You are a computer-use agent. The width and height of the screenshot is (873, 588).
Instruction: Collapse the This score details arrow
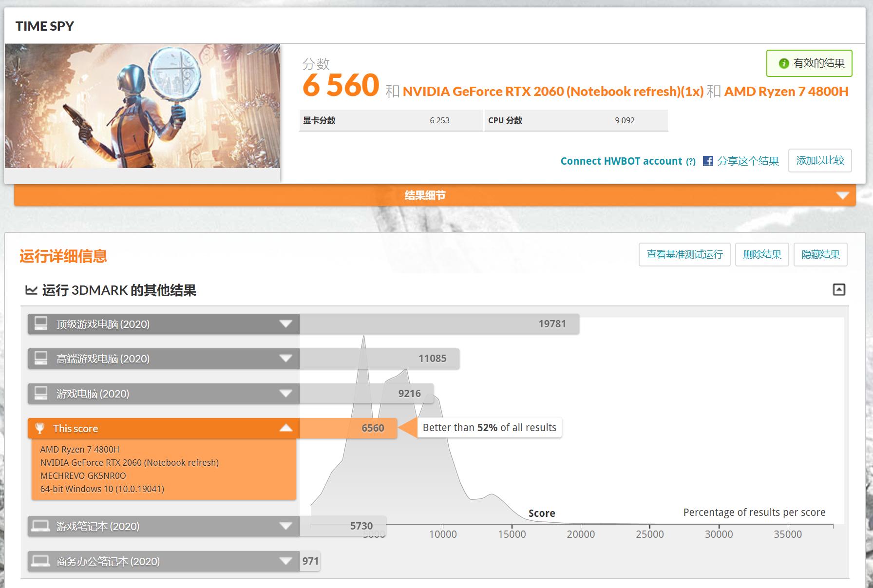(286, 428)
